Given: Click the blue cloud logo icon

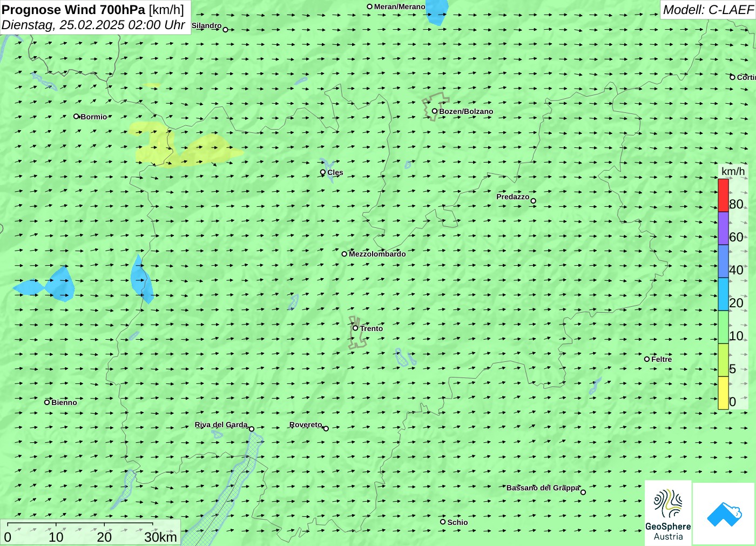Looking at the screenshot, I should pyautogui.click(x=724, y=514).
